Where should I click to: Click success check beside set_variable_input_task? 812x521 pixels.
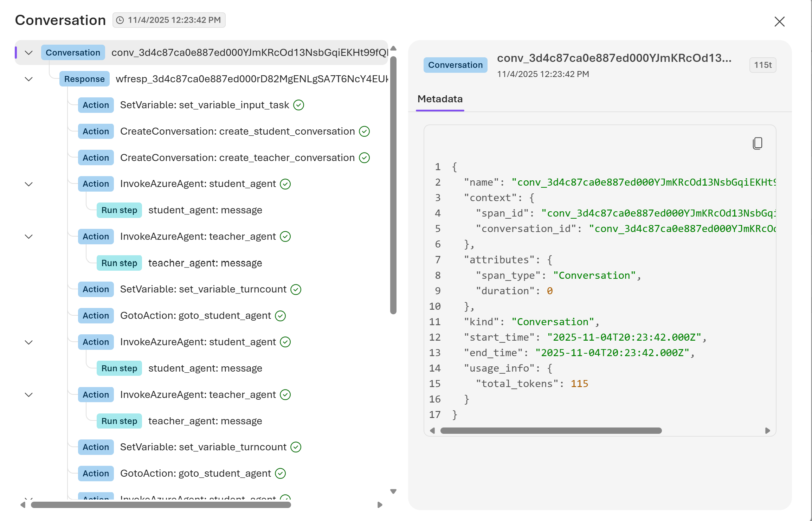coord(298,105)
